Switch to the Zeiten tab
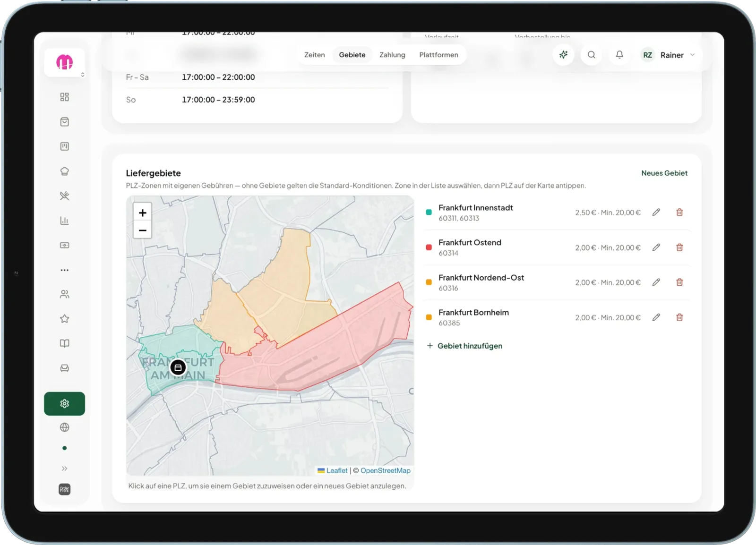The height and width of the screenshot is (545, 756). click(315, 55)
